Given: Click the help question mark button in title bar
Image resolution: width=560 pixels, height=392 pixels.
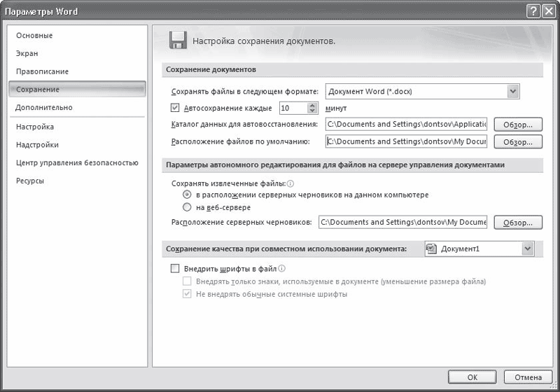Looking at the screenshot, I should point(533,11).
